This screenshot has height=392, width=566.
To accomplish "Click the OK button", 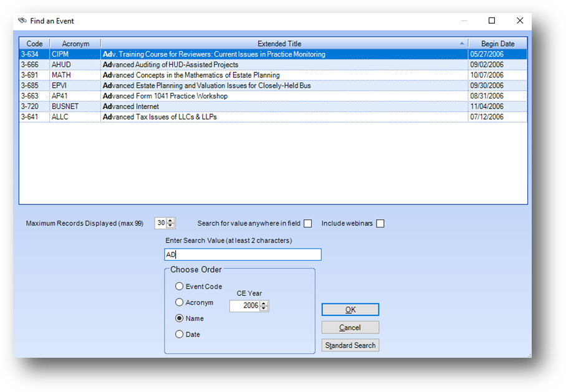I will click(350, 310).
